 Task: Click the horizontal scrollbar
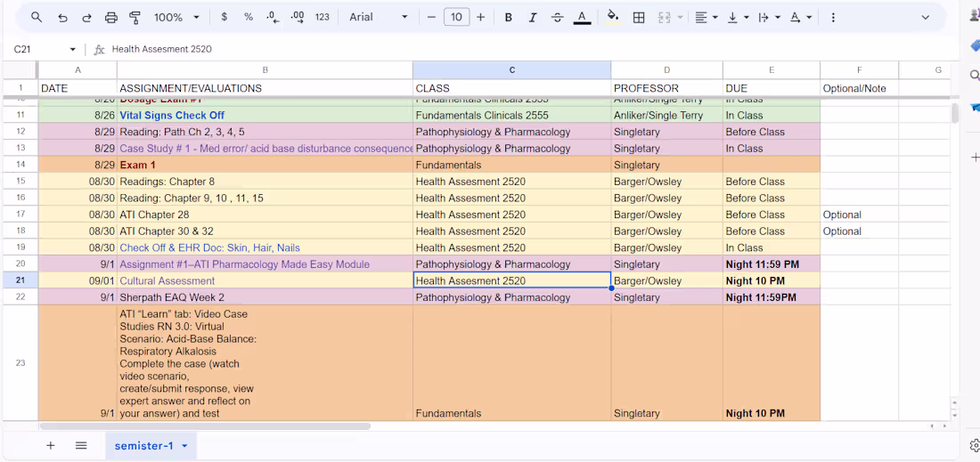coord(205,426)
